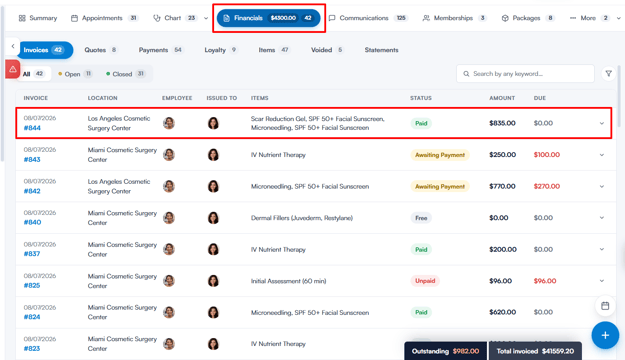Click the Total invoiced summary
This screenshot has height=360, width=625.
[535, 351]
